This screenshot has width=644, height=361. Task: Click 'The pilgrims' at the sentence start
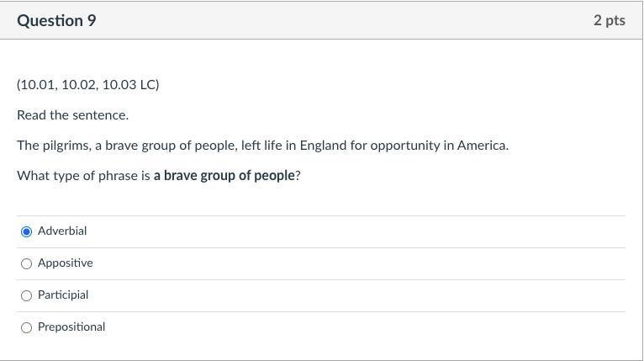pyautogui.click(x=52, y=145)
